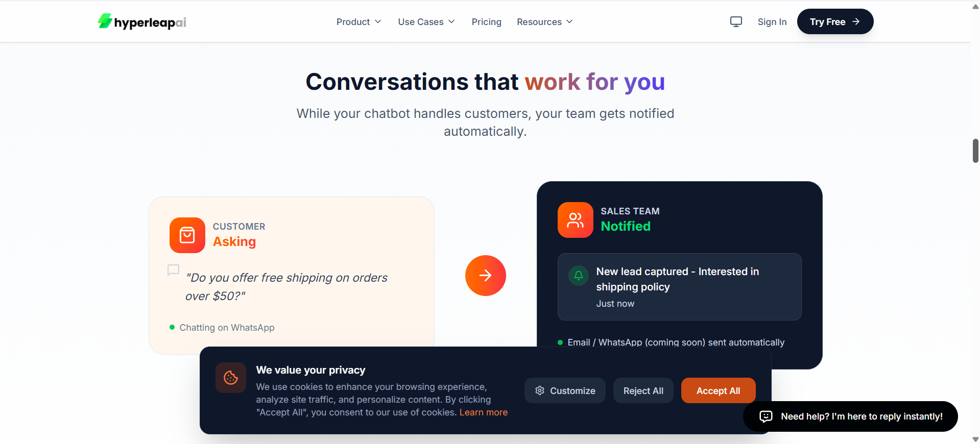
Task: Expand the Product dropdown menu
Action: (358, 22)
